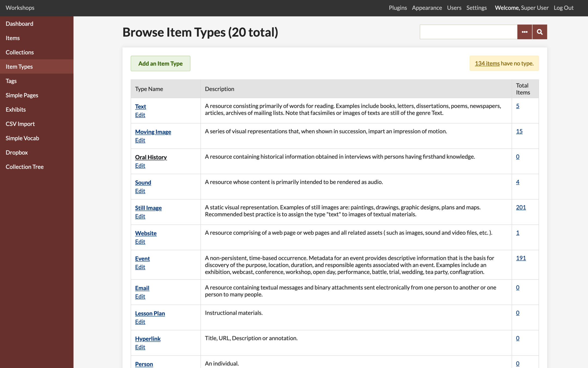View the 201 Still Image items

521,207
